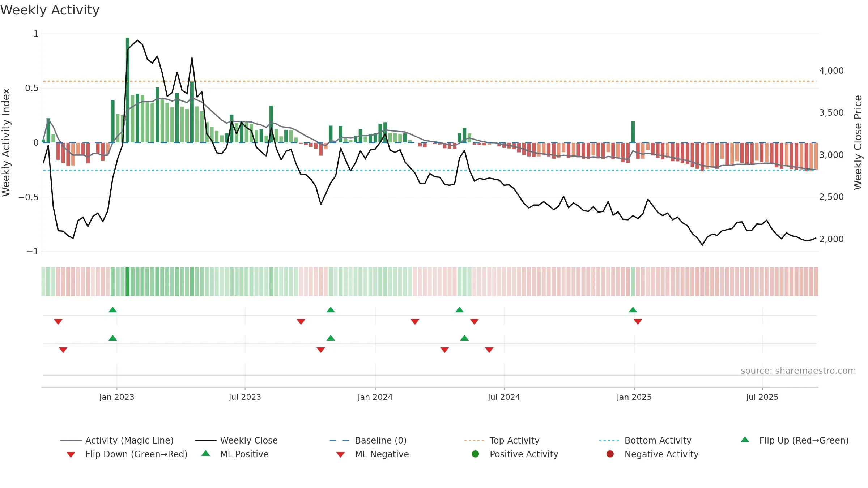Click the Weekly Activity Index axis title
Screen dimensions: 868x488
6,142
